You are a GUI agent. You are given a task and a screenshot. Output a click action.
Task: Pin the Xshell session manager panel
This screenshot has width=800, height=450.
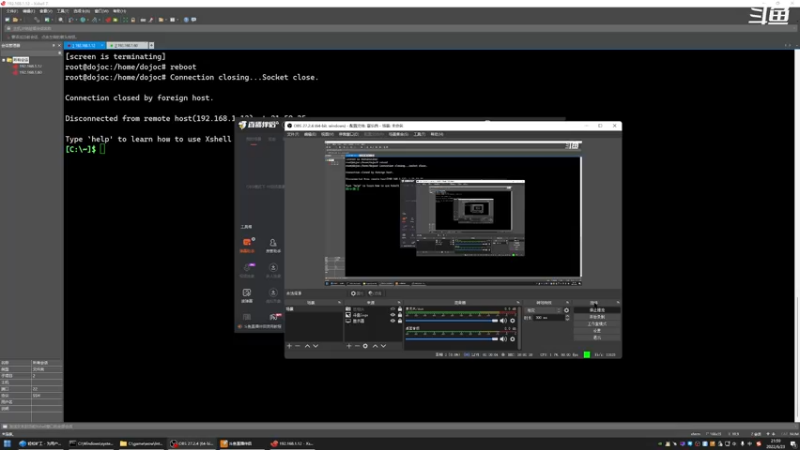coord(54,45)
